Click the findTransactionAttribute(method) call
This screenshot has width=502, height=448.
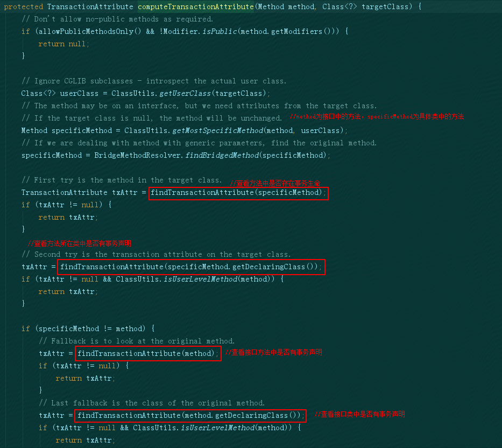[146, 353]
